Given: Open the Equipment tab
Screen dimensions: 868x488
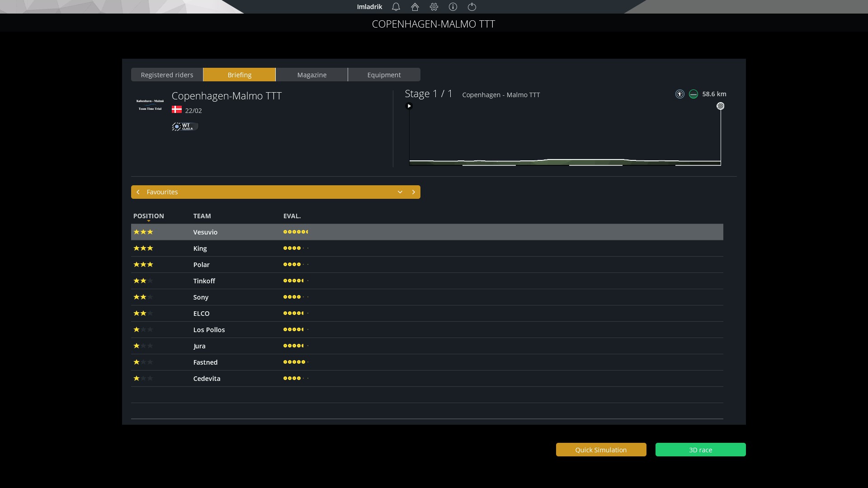Looking at the screenshot, I should [384, 75].
